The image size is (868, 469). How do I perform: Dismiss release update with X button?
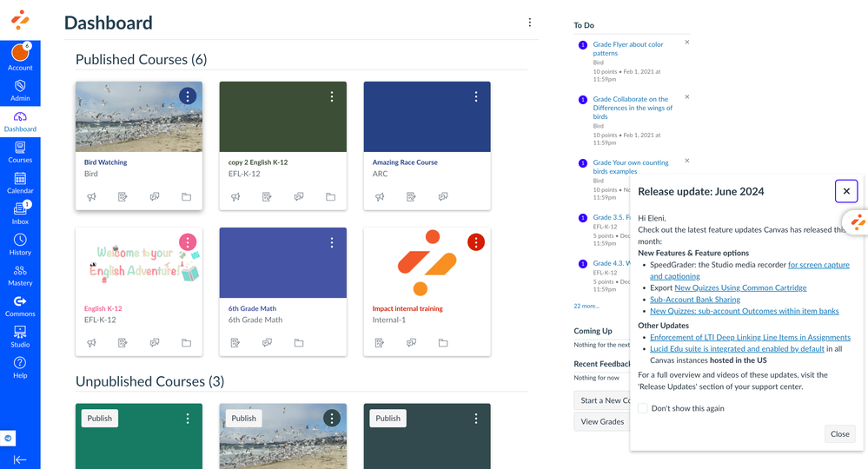[x=846, y=191]
